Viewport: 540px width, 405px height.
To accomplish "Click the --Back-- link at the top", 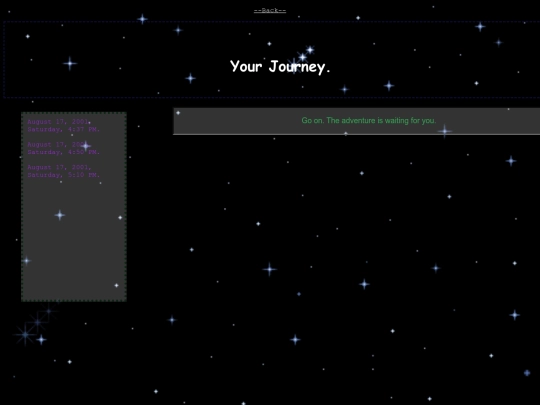I will click(270, 10).
